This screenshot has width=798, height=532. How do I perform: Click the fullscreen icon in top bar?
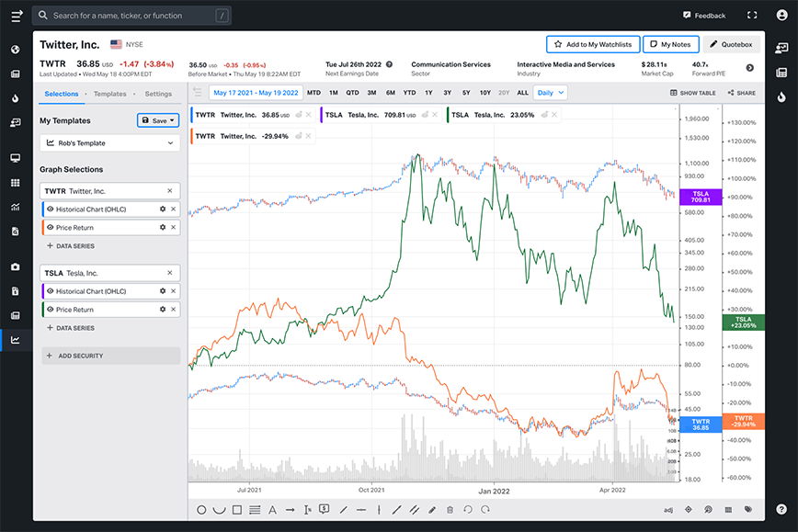pos(752,16)
